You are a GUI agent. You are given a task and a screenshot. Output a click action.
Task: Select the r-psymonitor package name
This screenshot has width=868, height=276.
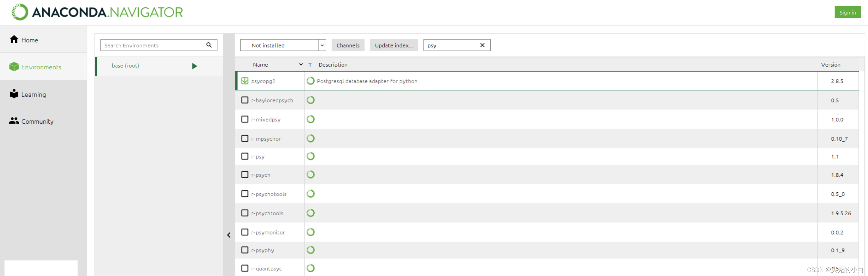pyautogui.click(x=268, y=233)
